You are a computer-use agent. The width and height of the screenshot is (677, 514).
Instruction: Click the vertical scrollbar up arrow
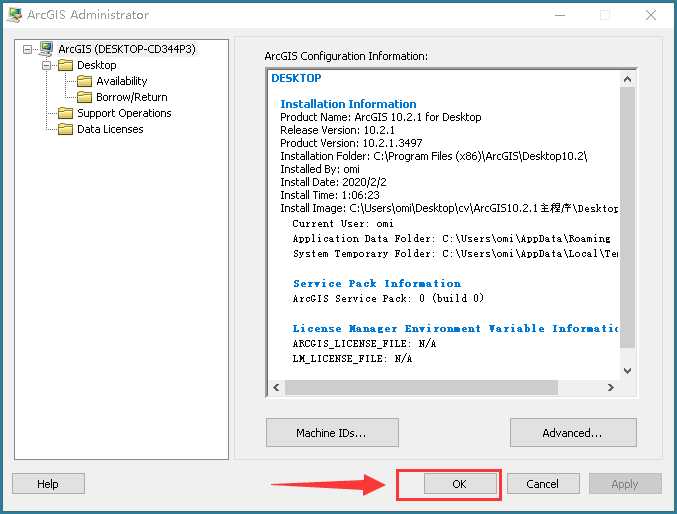coord(627,79)
